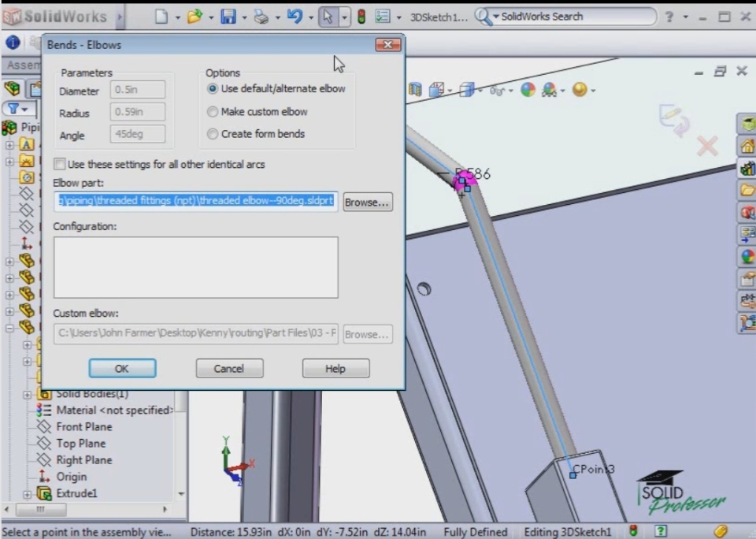This screenshot has width=756, height=539.
Task: Click the Fully Defined status bar text
Action: pyautogui.click(x=475, y=532)
